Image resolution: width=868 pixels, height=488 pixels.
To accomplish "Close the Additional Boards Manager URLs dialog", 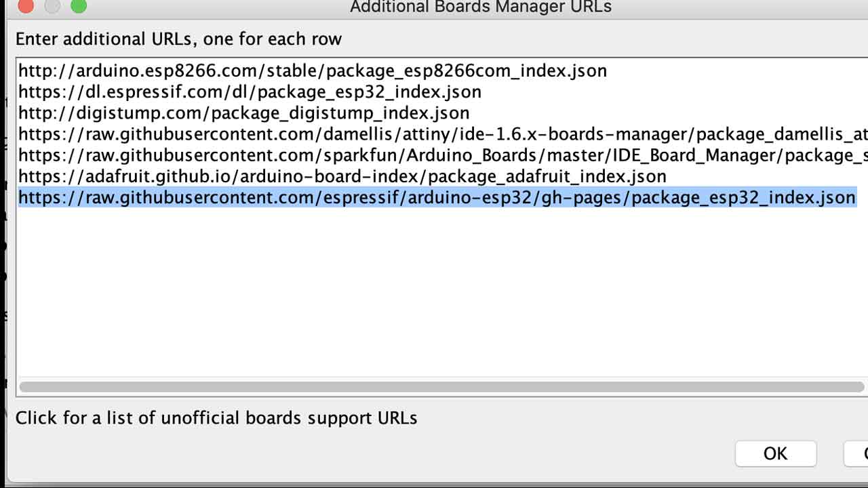I will point(25,5).
